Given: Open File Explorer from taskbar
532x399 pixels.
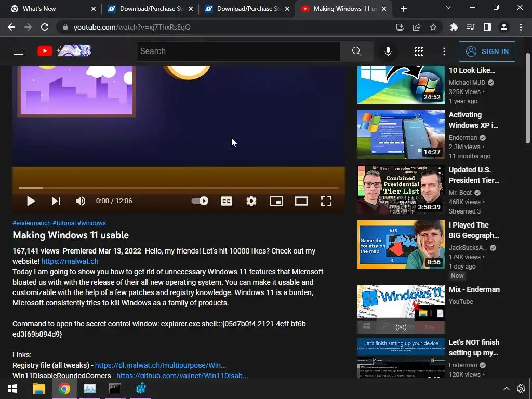Looking at the screenshot, I should coord(38,389).
